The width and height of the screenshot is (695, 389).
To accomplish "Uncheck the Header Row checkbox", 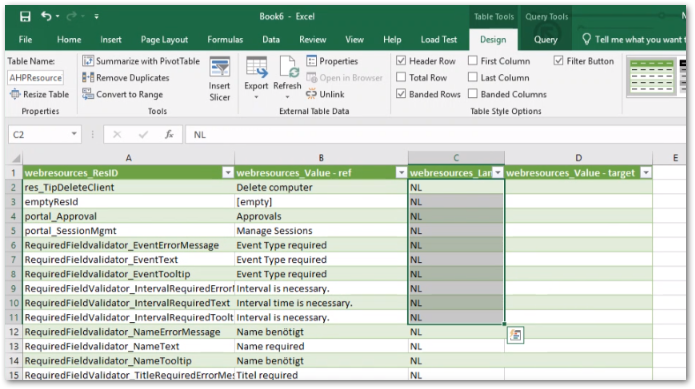I will click(401, 61).
